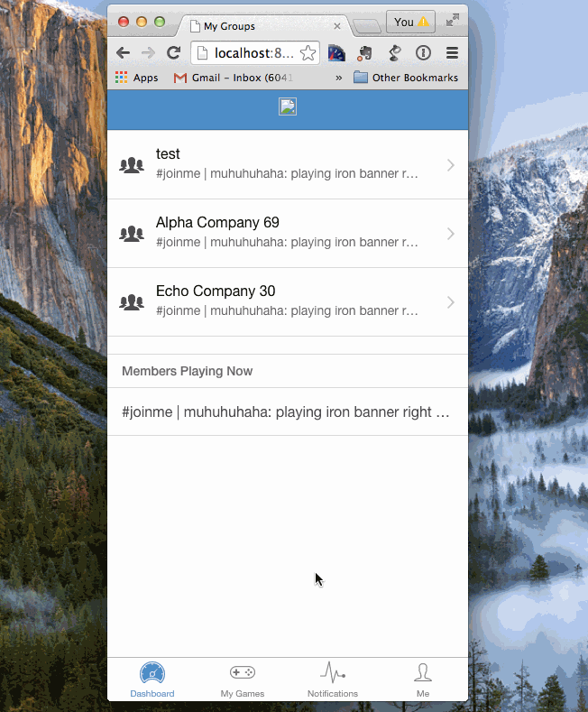Bookmark this page with the star
Viewport: 588px width, 712px height.
(x=308, y=53)
